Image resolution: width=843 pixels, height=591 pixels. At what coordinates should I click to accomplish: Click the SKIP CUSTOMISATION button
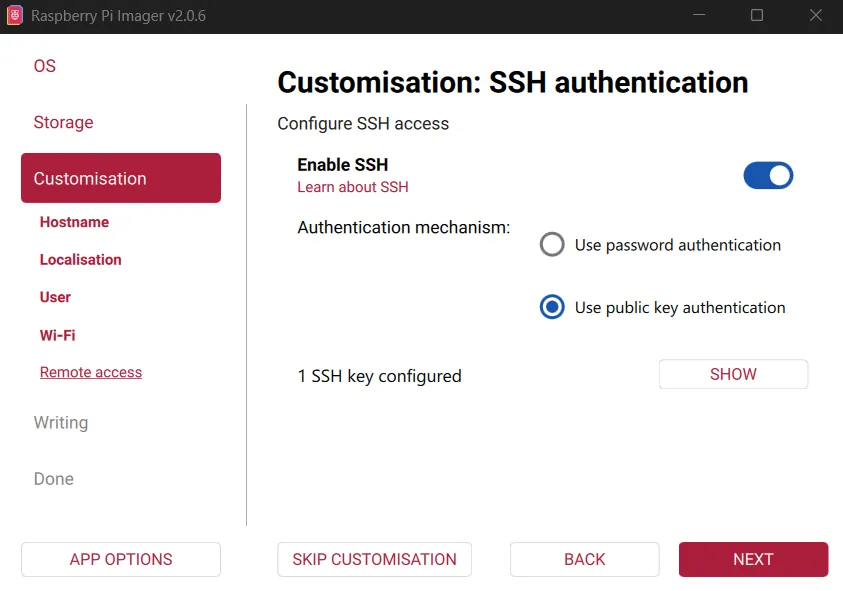(374, 559)
